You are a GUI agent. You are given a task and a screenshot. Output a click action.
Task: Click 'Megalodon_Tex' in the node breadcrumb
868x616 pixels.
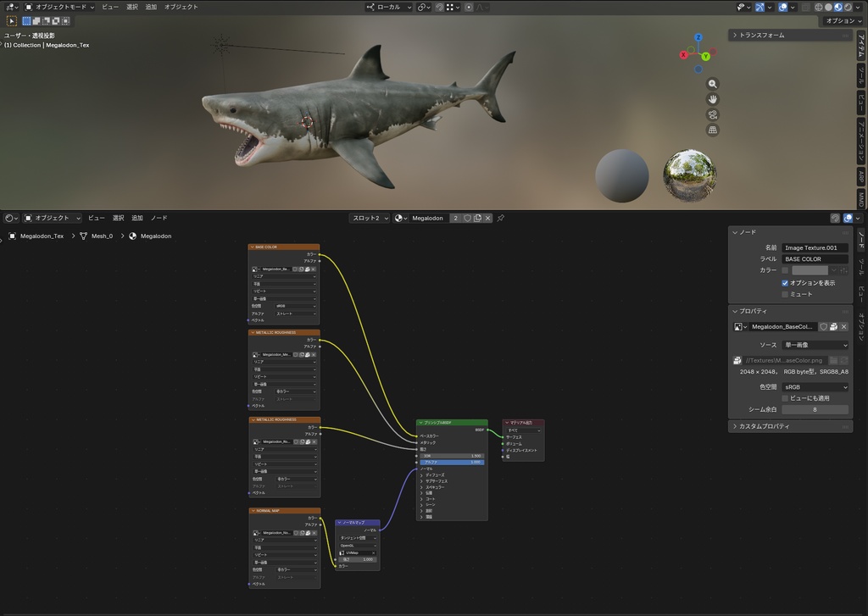point(42,236)
